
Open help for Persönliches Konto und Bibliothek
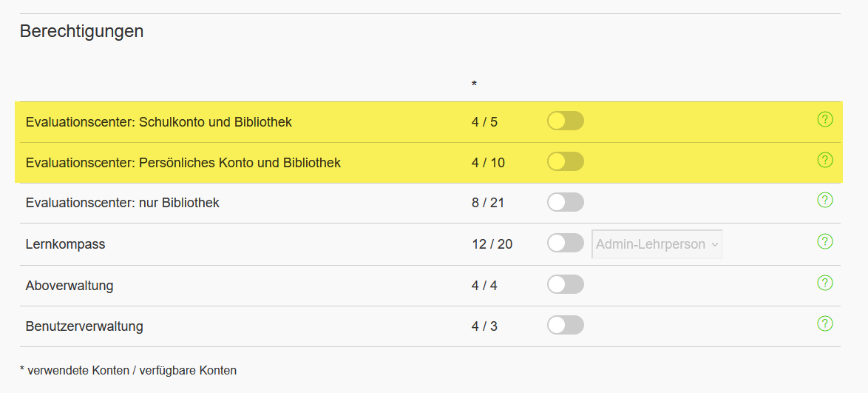(825, 160)
